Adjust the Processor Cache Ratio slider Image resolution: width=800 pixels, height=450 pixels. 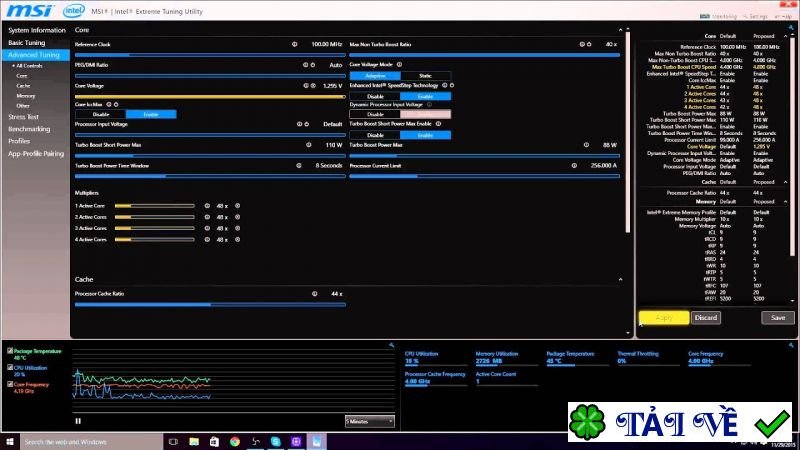pyautogui.click(x=210, y=305)
